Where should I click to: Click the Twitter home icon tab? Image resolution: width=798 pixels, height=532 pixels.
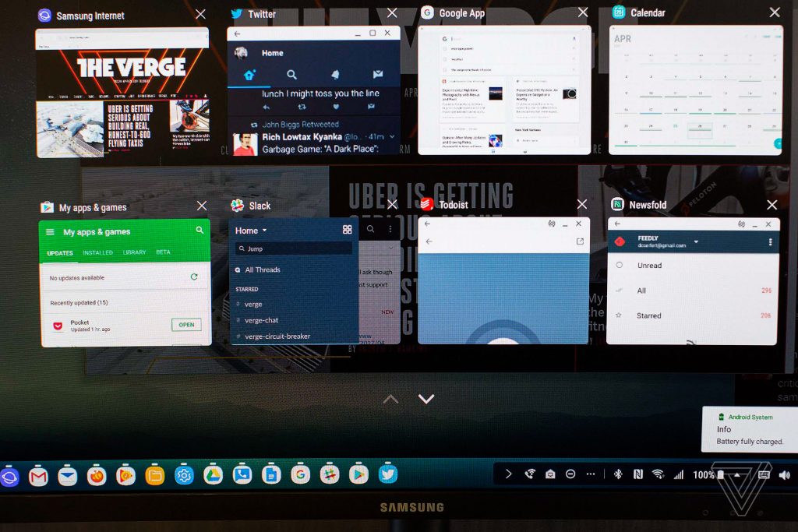click(249, 76)
